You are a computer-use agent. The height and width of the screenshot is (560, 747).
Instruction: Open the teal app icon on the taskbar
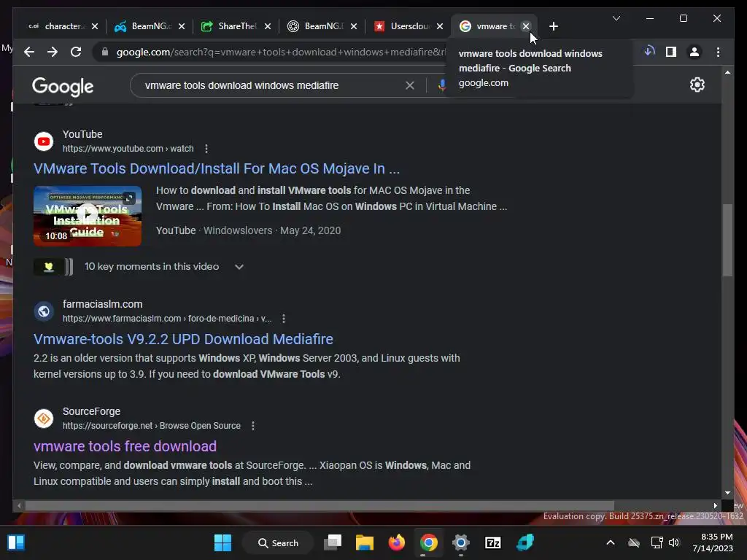[525, 542]
